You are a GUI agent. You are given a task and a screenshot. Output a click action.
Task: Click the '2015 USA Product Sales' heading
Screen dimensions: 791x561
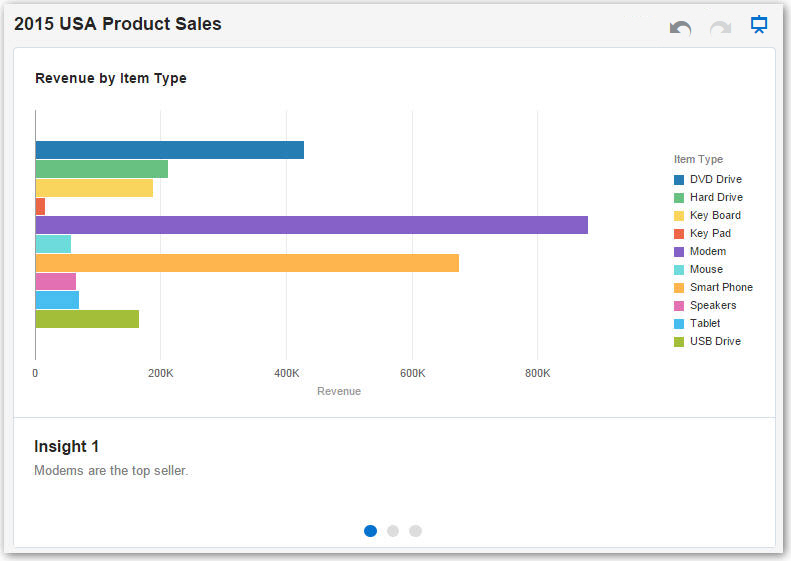pyautogui.click(x=118, y=24)
